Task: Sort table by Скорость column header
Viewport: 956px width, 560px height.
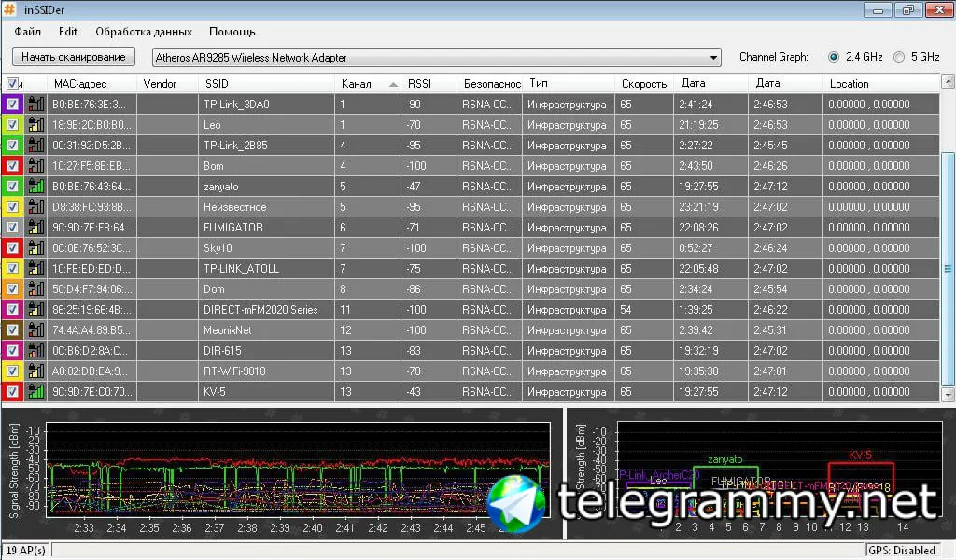Action: (x=644, y=83)
